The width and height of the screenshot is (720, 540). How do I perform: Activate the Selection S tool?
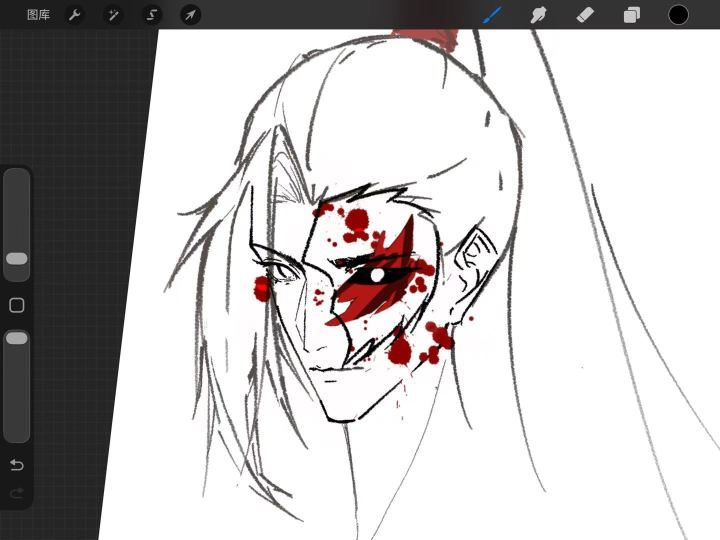tap(152, 15)
